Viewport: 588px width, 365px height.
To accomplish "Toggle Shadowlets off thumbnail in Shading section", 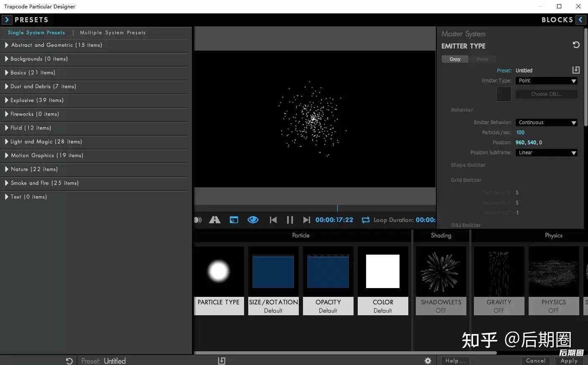I will point(440,271).
